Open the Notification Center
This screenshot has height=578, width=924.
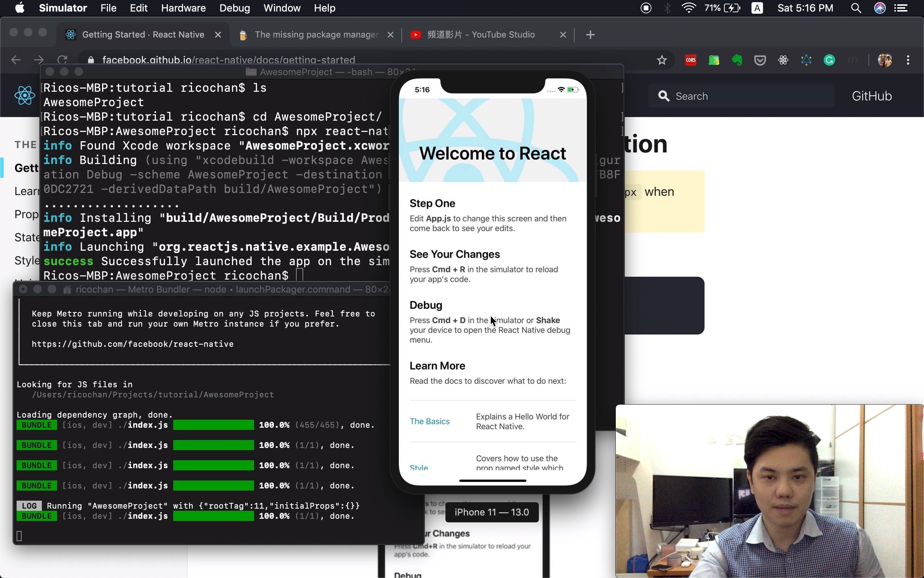pos(901,8)
